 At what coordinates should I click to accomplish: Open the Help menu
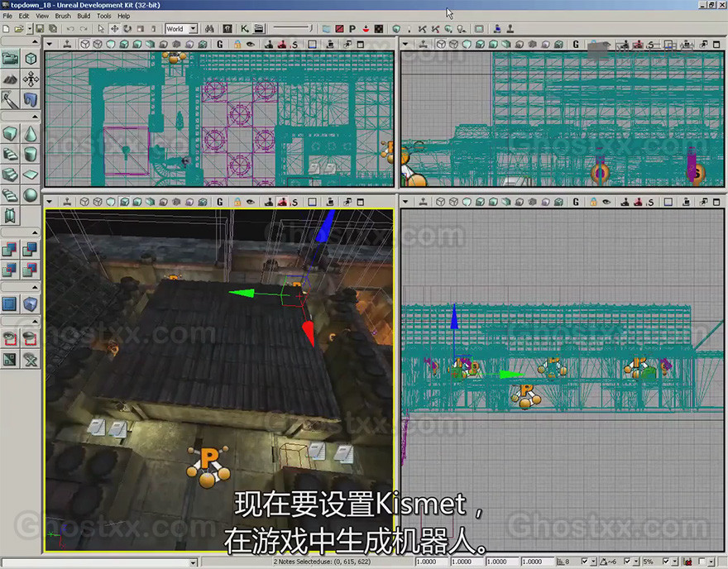click(x=123, y=16)
